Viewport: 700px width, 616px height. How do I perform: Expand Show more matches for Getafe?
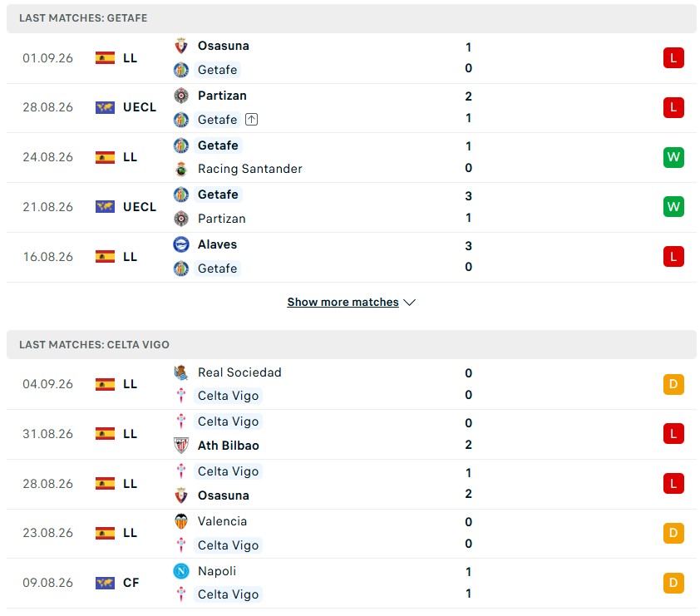343,303
